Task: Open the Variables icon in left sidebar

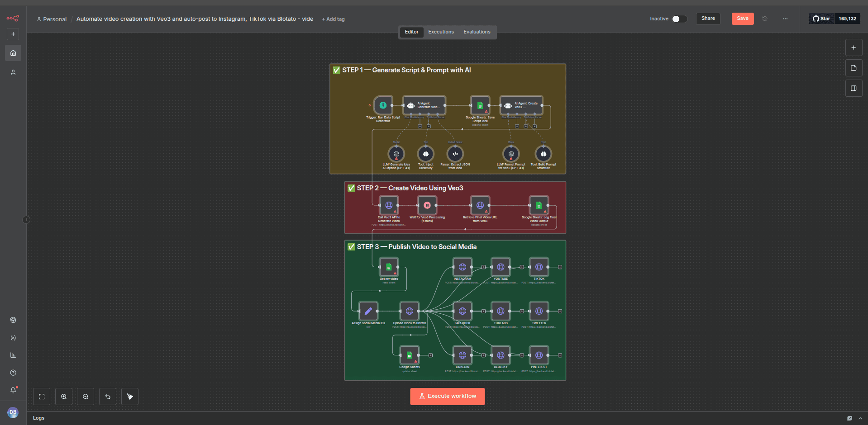Action: click(13, 338)
